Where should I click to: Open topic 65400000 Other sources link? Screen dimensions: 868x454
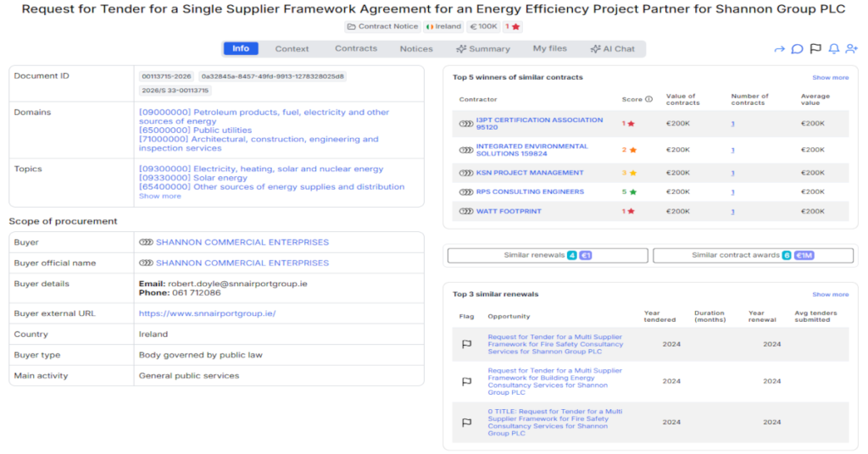(272, 187)
